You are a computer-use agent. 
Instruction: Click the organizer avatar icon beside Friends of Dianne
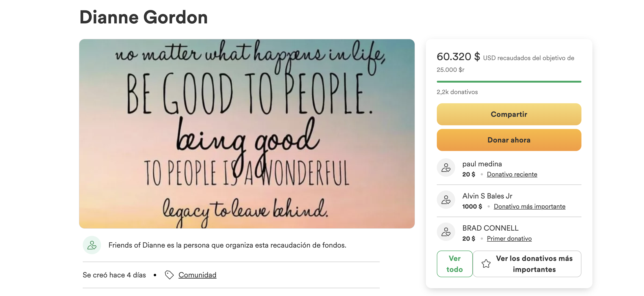[x=92, y=245]
